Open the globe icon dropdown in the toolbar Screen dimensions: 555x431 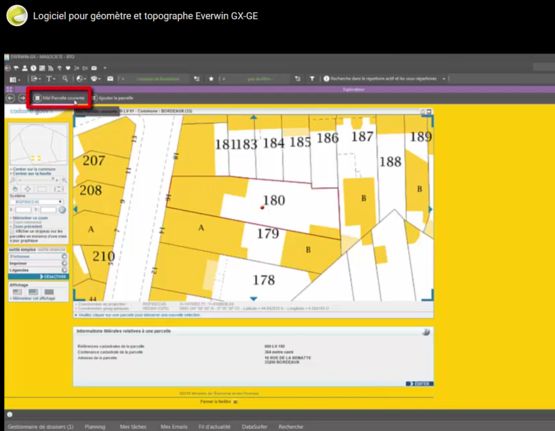tap(81, 79)
